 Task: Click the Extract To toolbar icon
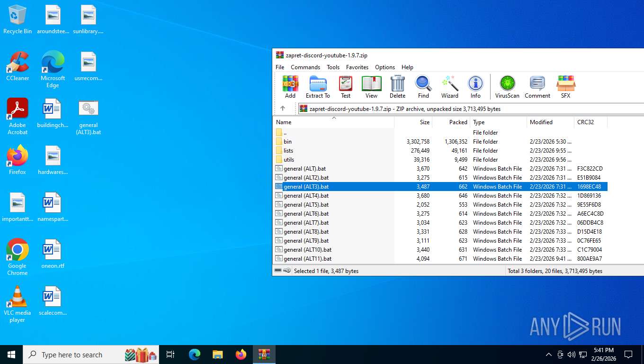318,87
